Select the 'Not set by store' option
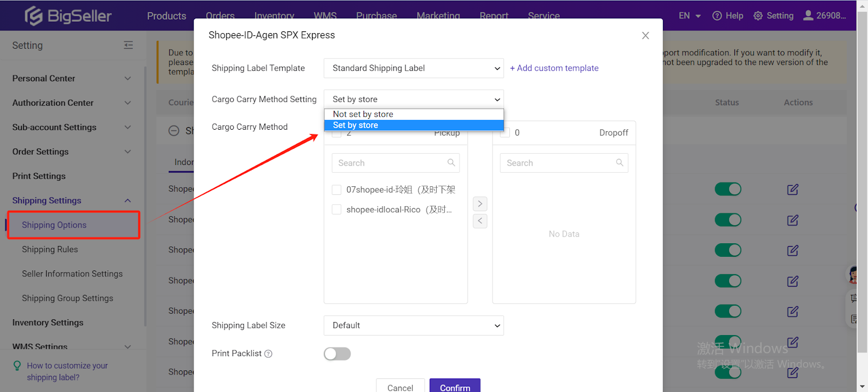868x392 pixels. coord(414,114)
